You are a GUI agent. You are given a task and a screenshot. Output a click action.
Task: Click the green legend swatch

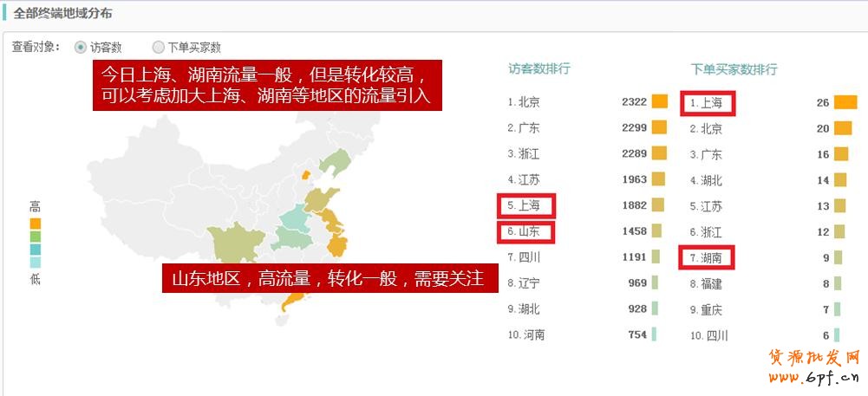[x=35, y=236]
